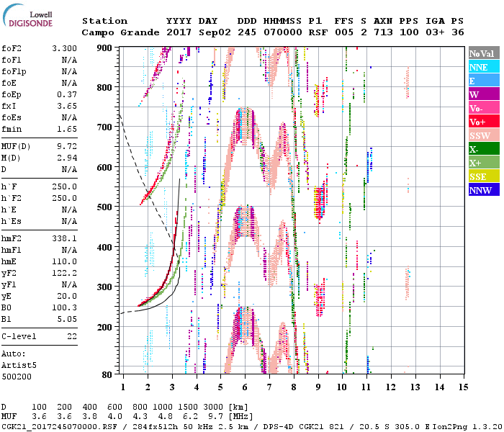The image size is (504, 432).
Task: Click the fxI value 3.65
Action: [x=67, y=106]
